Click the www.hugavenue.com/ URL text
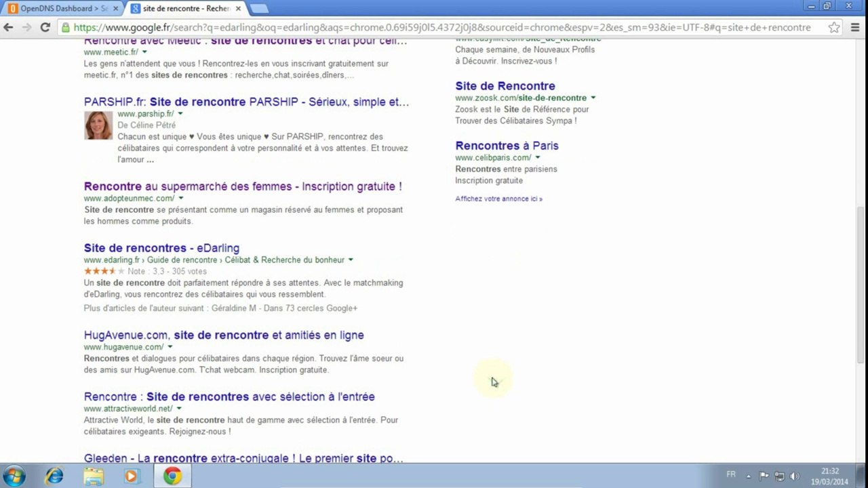Viewport: 868px width, 488px height. click(x=123, y=347)
